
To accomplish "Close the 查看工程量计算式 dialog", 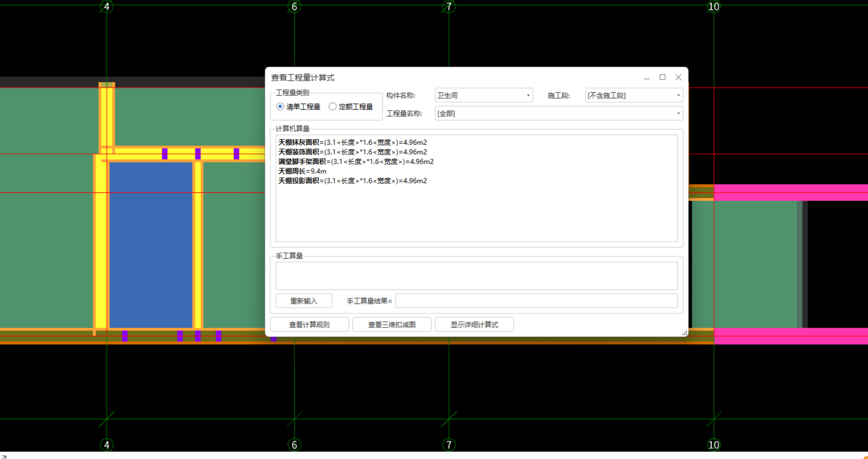I will (678, 77).
